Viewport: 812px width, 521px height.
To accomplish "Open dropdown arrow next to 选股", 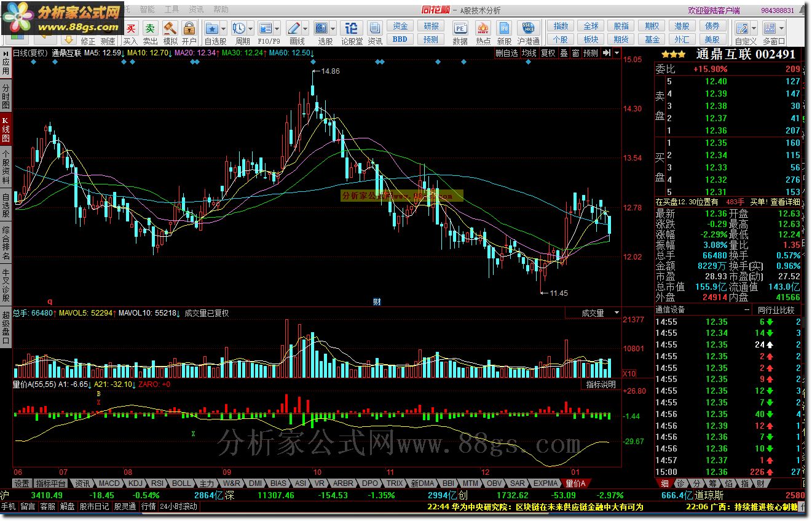I will pos(333,28).
